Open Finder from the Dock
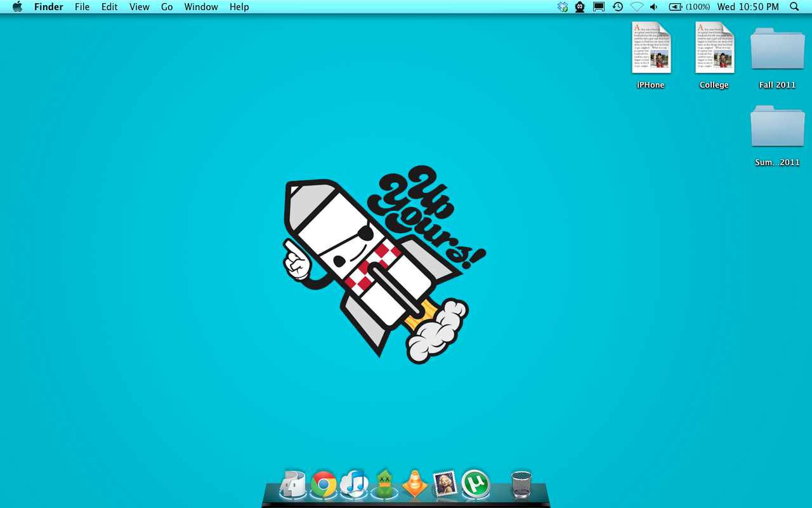 point(293,485)
